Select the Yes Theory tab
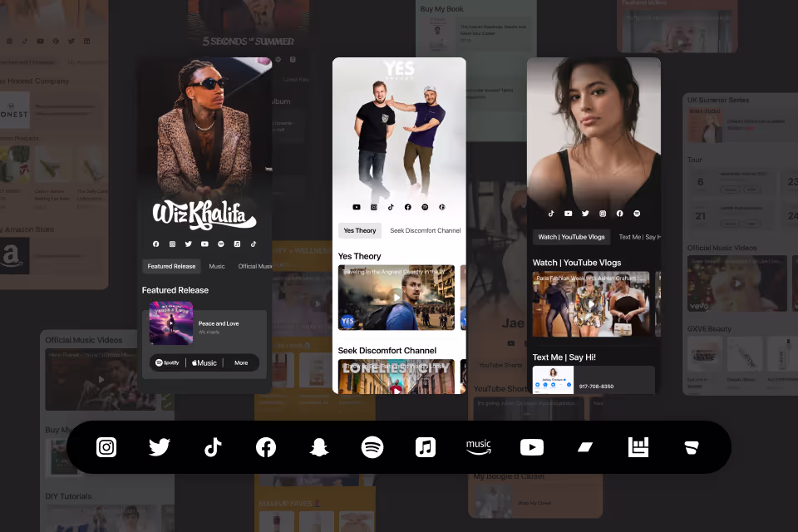This screenshot has width=798, height=532. [360, 230]
